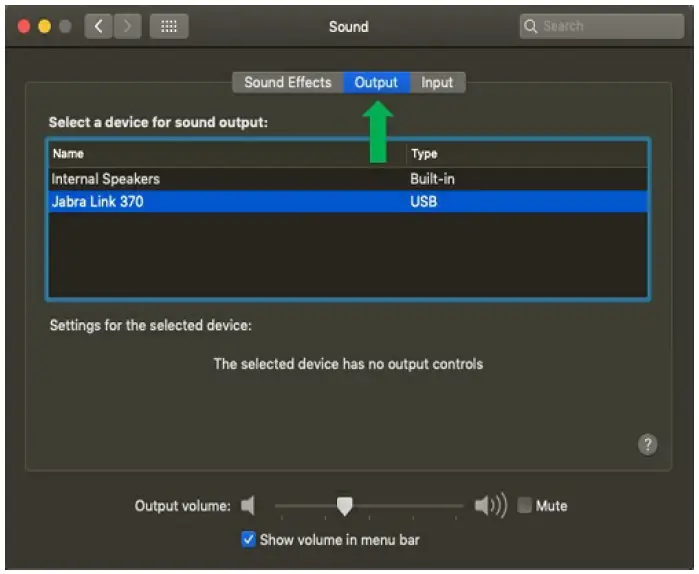Open the Input tab

pyautogui.click(x=437, y=83)
